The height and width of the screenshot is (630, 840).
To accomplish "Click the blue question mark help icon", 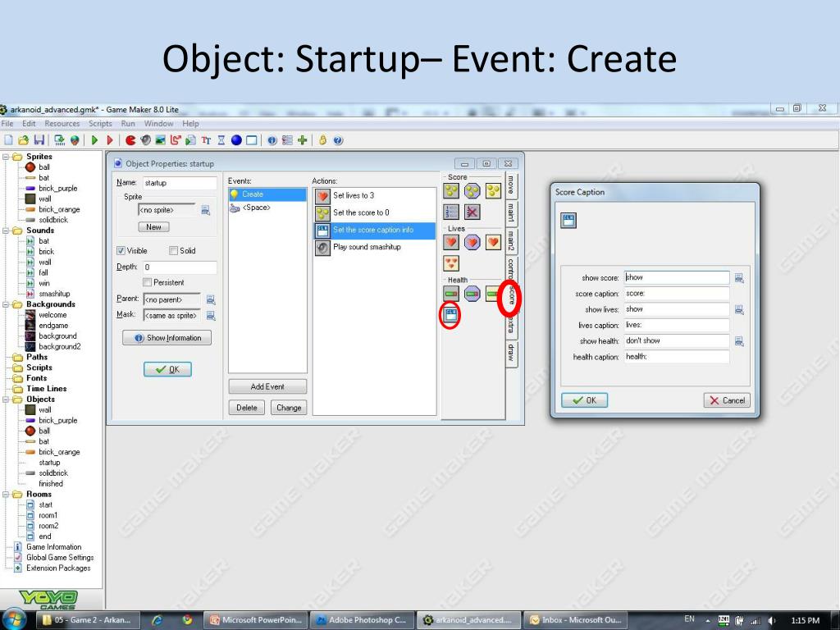I will click(x=338, y=140).
